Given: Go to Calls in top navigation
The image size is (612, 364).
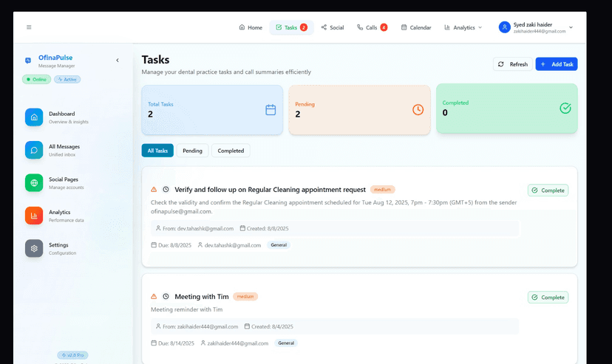Looking at the screenshot, I should [372, 27].
